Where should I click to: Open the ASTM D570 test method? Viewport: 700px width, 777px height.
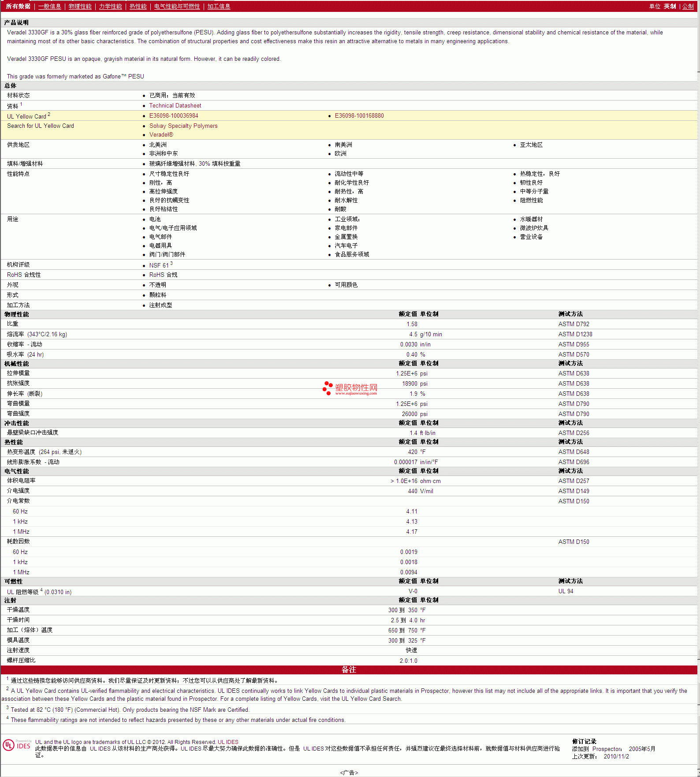[x=573, y=355]
